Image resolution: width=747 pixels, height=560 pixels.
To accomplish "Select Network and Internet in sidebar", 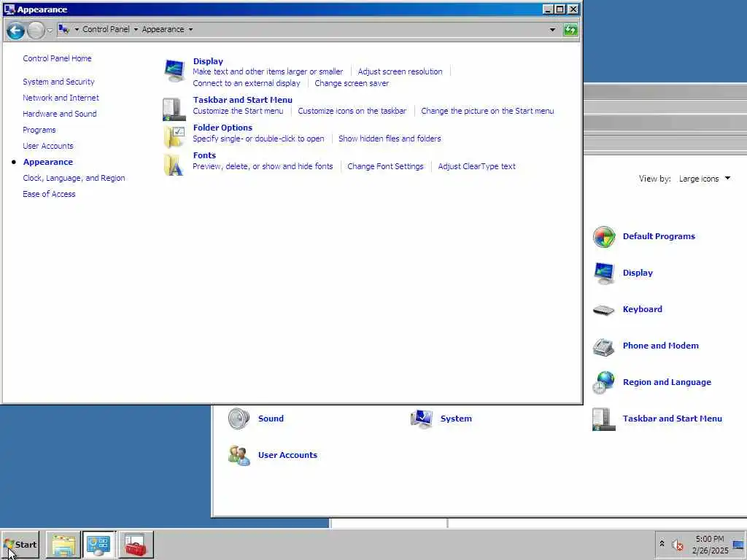I will 61,98.
